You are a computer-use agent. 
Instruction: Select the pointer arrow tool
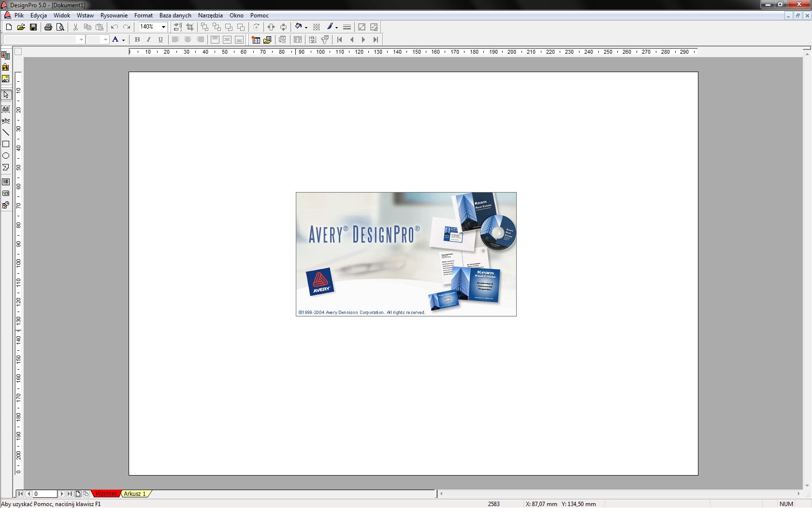point(6,95)
